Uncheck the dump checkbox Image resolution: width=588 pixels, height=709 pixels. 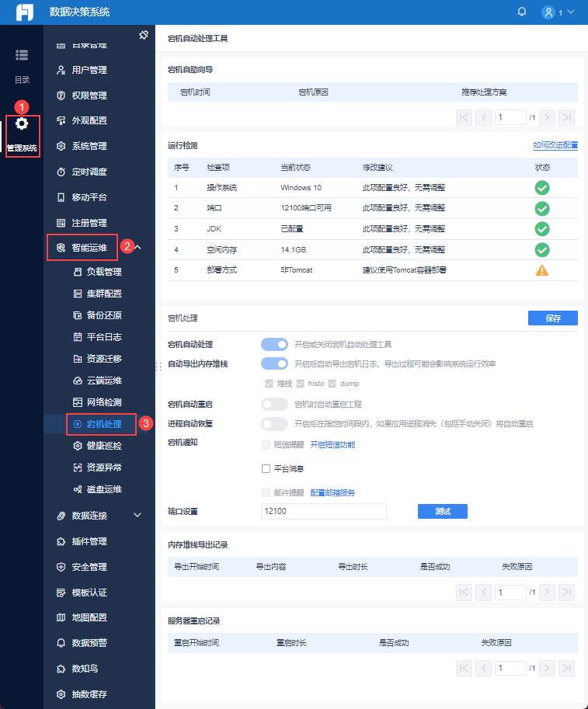332,384
